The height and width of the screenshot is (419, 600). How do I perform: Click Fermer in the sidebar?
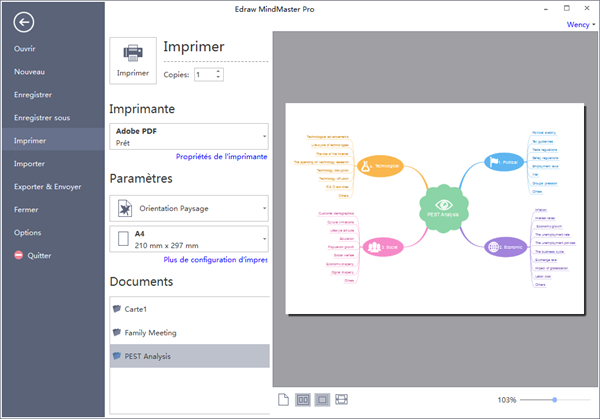tap(26, 209)
